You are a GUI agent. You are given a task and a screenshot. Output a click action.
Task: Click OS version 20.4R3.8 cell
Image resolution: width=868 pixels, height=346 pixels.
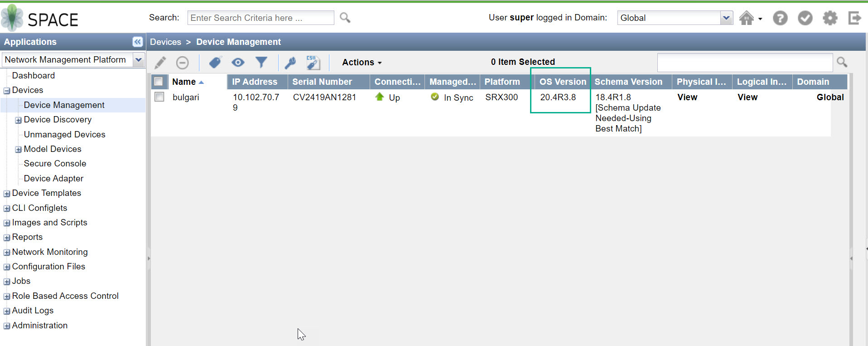coord(558,97)
